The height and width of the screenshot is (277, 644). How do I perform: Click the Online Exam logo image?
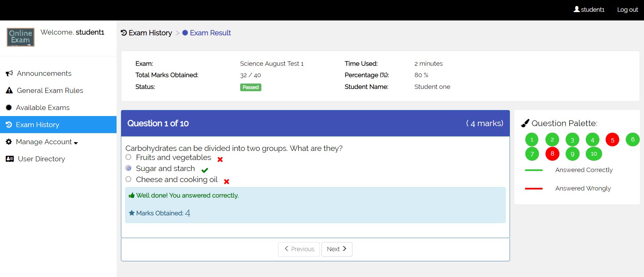pyautogui.click(x=20, y=37)
